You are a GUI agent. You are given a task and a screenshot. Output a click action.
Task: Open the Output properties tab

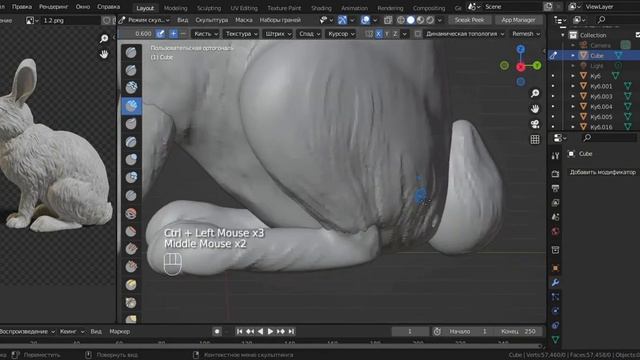pyautogui.click(x=555, y=188)
